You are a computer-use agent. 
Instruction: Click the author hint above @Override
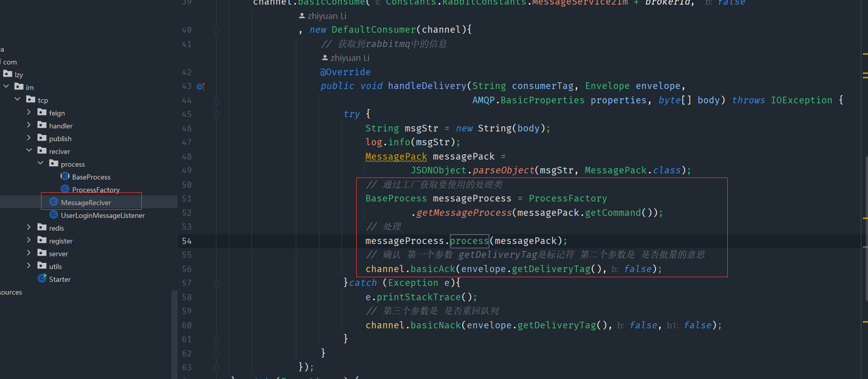click(x=345, y=58)
